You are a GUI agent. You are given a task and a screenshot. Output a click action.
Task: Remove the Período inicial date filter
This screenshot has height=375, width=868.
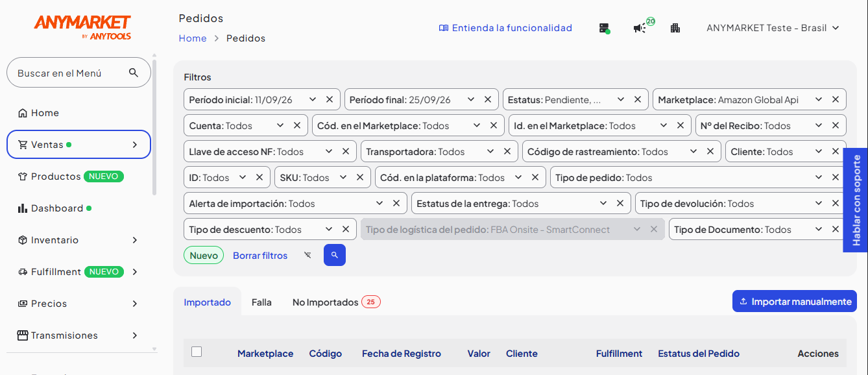tap(330, 99)
